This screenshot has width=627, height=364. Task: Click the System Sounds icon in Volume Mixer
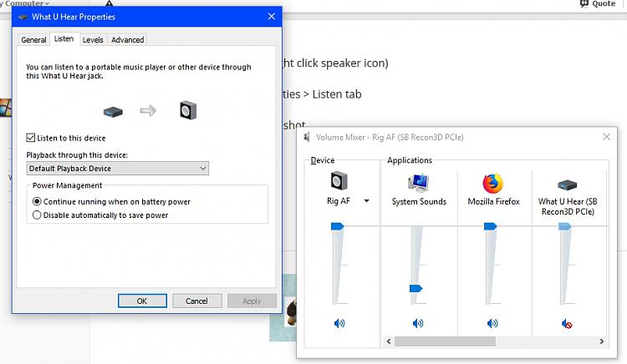[x=419, y=183]
